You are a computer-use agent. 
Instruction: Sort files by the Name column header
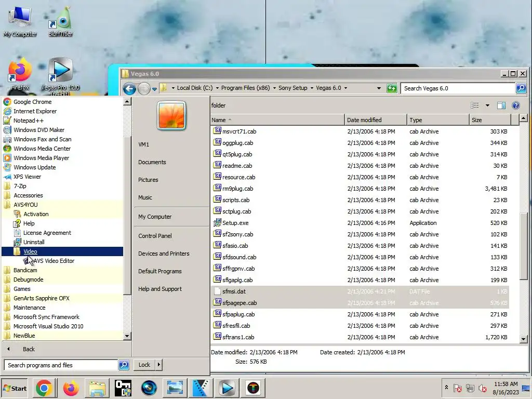tap(277, 120)
